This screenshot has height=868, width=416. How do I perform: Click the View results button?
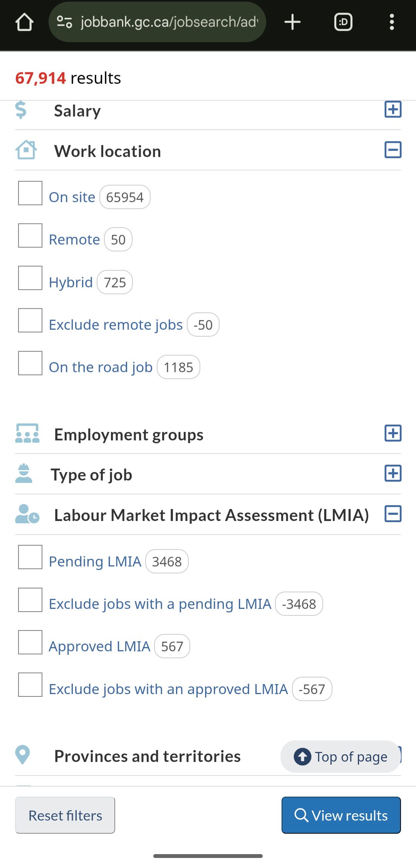341,815
